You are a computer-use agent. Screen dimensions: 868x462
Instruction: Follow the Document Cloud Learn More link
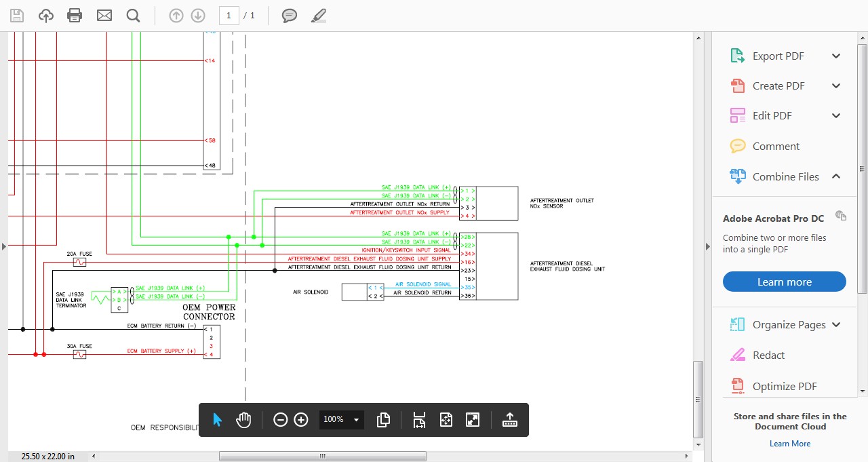point(790,444)
